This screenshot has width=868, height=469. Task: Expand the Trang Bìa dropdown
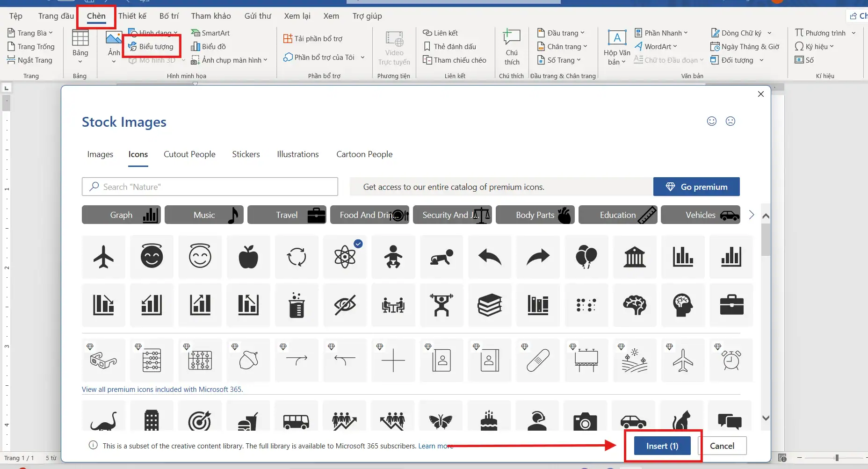pyautogui.click(x=31, y=33)
